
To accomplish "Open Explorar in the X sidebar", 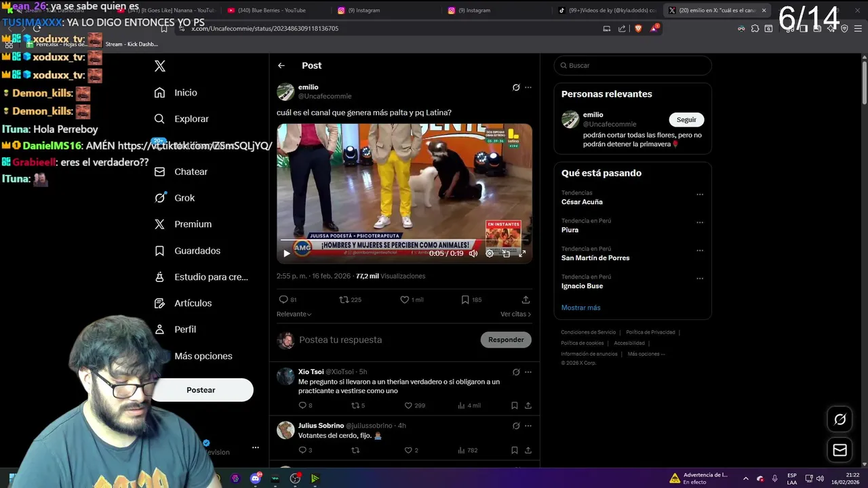I will pyautogui.click(x=181, y=119).
